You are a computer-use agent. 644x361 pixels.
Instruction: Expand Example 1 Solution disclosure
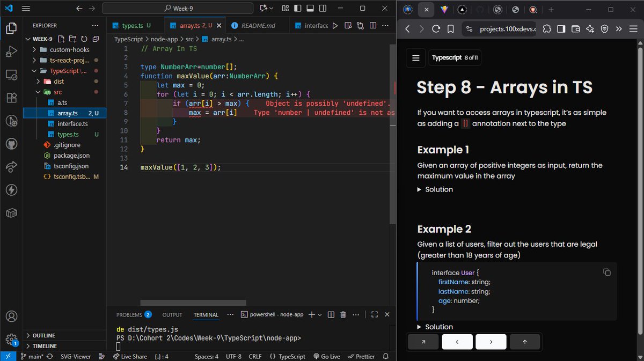(435, 189)
